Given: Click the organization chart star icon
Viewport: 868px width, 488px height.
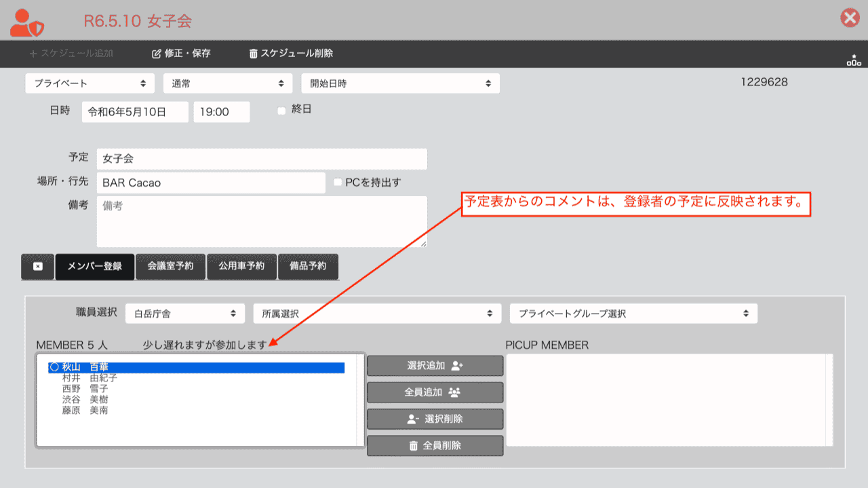Looking at the screenshot, I should [853, 60].
